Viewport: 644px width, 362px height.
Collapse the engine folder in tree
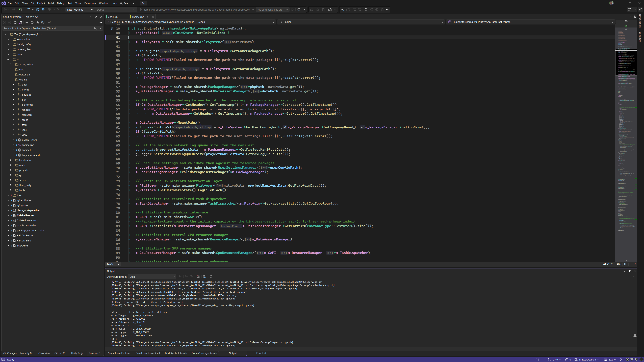pyautogui.click(x=11, y=80)
